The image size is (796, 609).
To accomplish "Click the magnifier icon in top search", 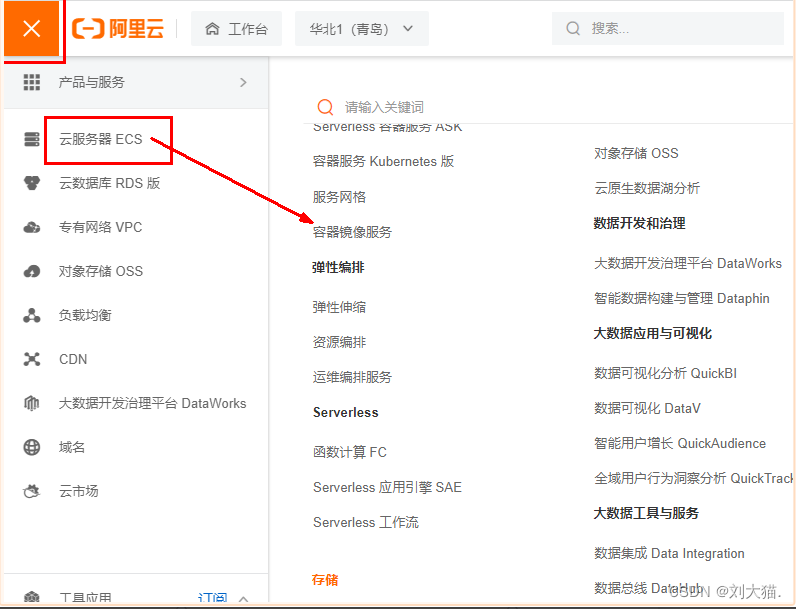I will tap(573, 28).
